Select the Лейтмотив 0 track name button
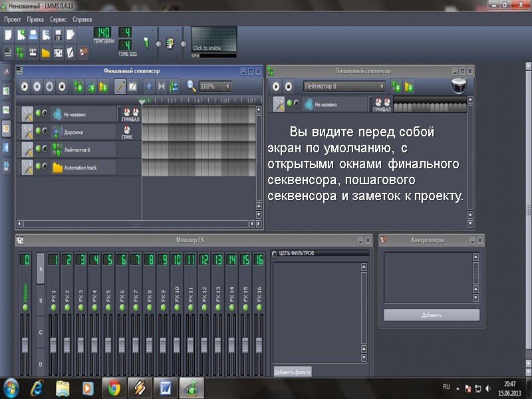Viewport: 532px width, 399px height. pyautogui.click(x=84, y=150)
